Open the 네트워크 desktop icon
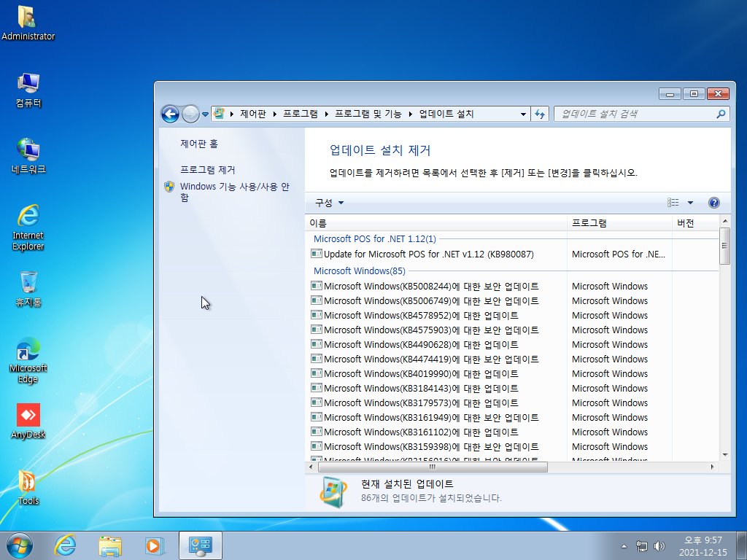Viewport: 747px width, 560px height. coord(28,156)
